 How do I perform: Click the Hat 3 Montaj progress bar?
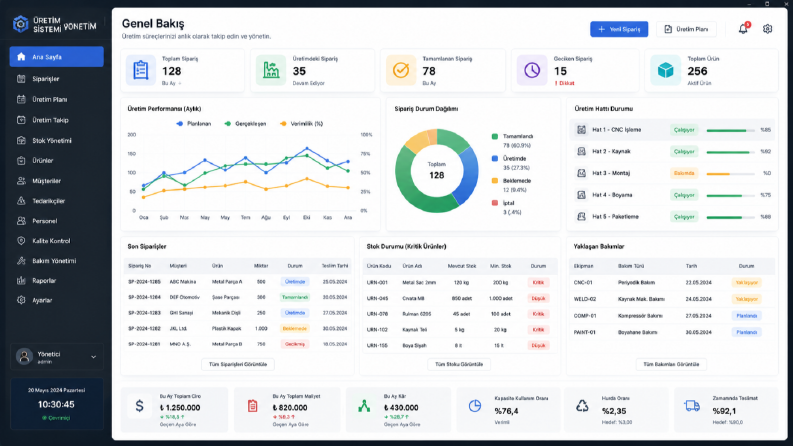730,173
